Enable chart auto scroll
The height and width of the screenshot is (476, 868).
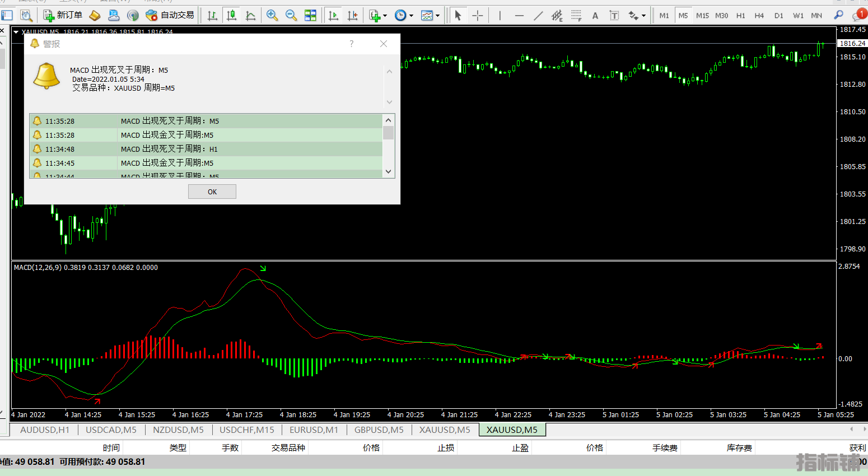[x=333, y=15]
